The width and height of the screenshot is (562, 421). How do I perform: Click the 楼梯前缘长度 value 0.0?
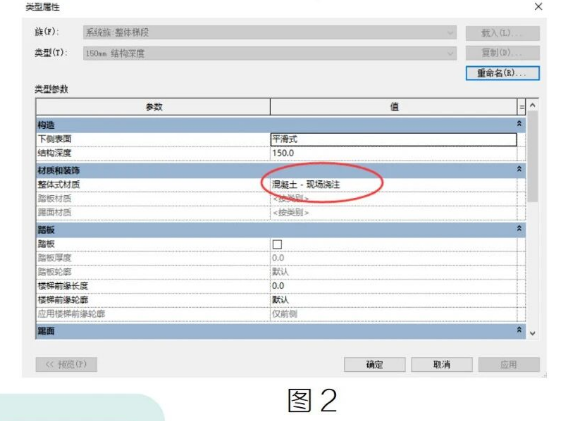394,286
